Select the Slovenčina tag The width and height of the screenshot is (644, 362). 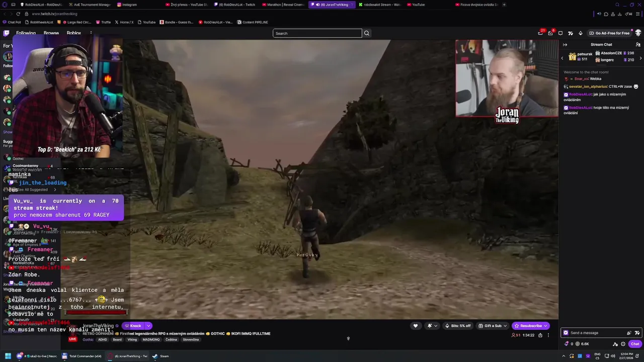[191, 339]
